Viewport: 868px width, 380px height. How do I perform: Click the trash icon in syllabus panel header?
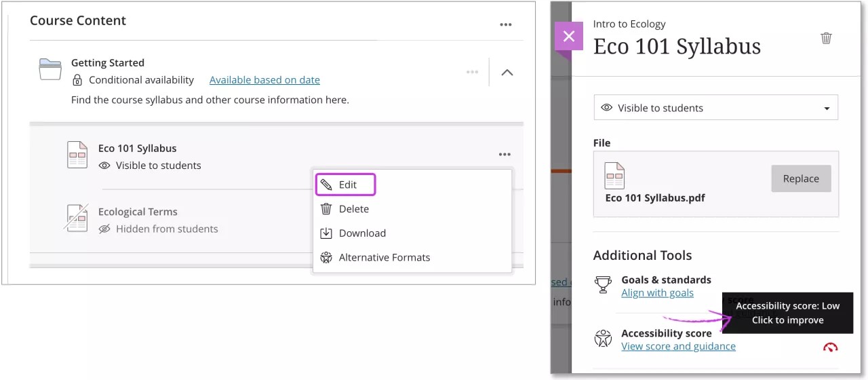(x=826, y=39)
